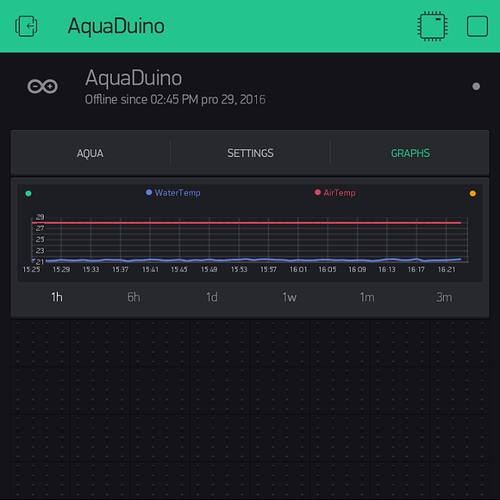Open the device chip icon

click(432, 26)
